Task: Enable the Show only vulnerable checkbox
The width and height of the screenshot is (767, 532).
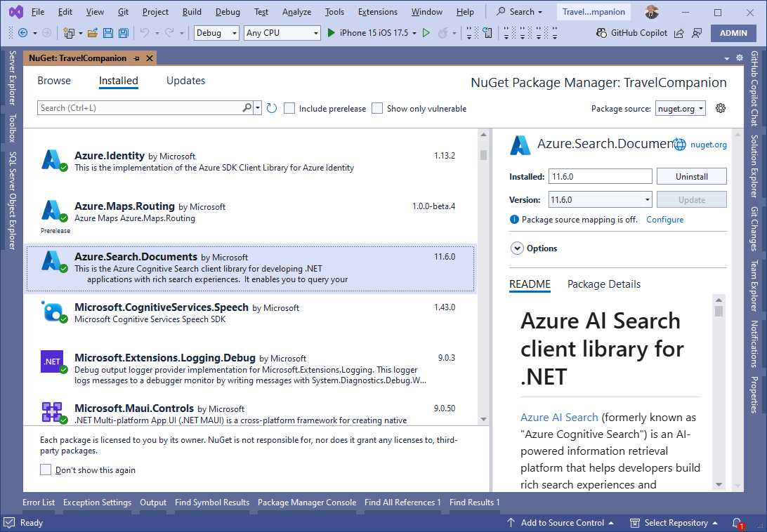Action: pyautogui.click(x=377, y=108)
